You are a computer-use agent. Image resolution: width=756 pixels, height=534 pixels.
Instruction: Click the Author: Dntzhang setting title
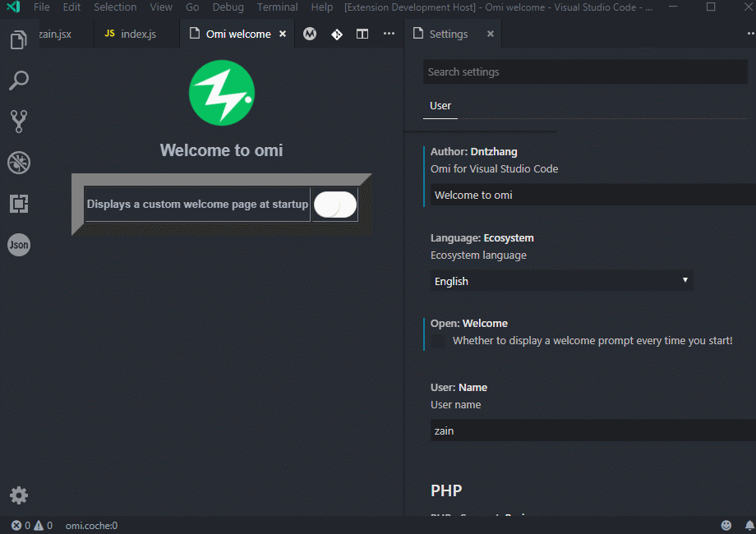tap(474, 151)
